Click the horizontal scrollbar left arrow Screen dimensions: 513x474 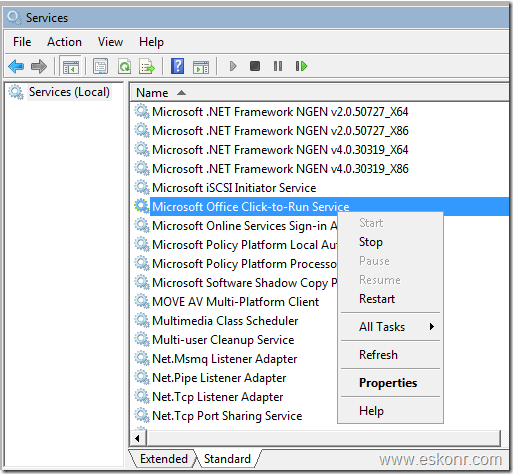point(137,438)
